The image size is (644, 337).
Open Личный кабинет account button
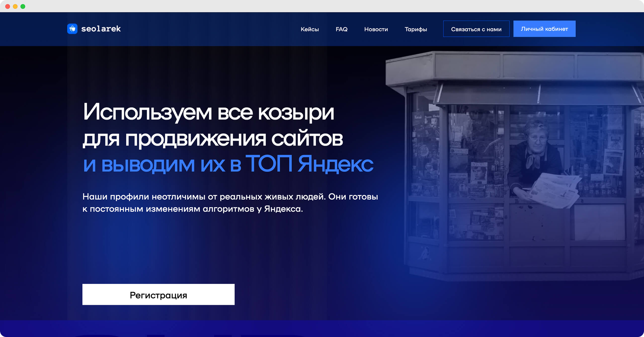tap(544, 29)
